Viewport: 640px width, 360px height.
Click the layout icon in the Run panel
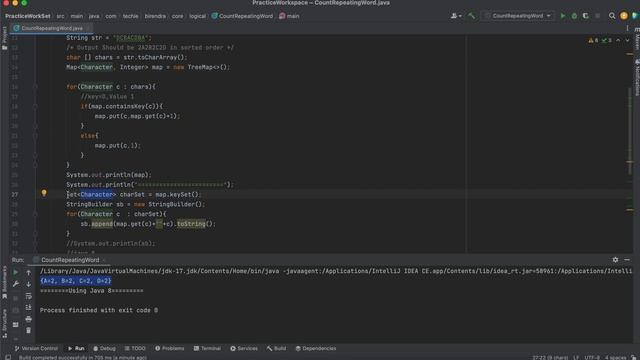(x=16, y=325)
